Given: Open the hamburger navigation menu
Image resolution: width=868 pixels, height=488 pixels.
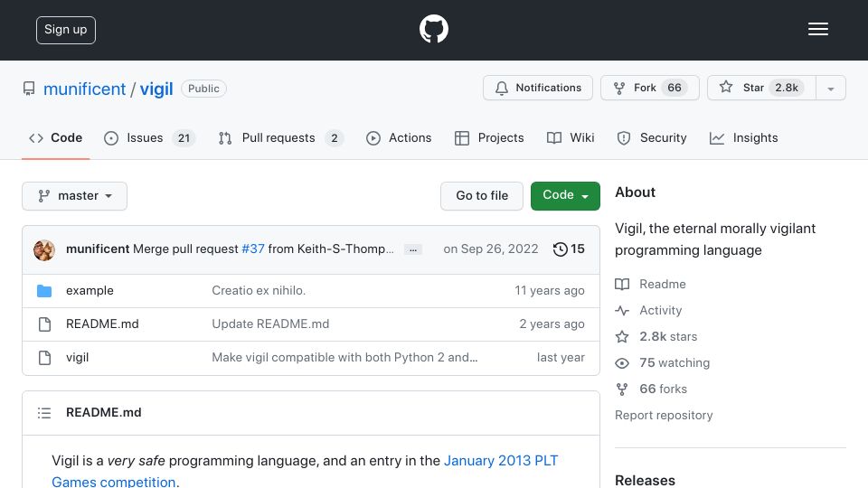Looking at the screenshot, I should coord(817,29).
